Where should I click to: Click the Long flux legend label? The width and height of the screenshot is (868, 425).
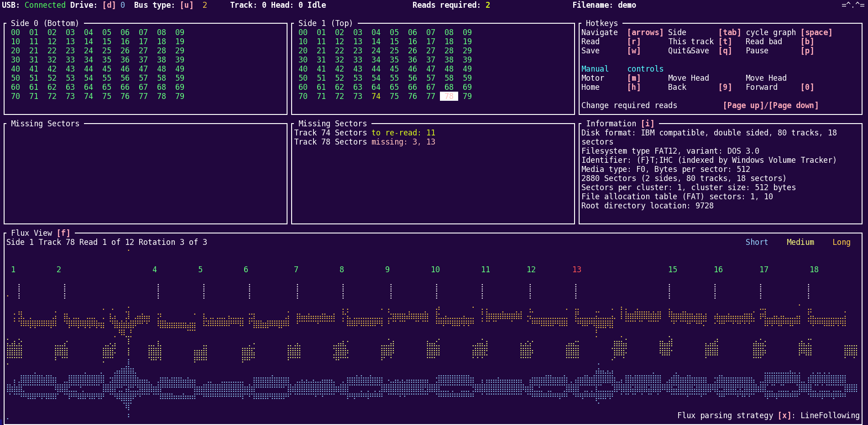click(x=842, y=242)
